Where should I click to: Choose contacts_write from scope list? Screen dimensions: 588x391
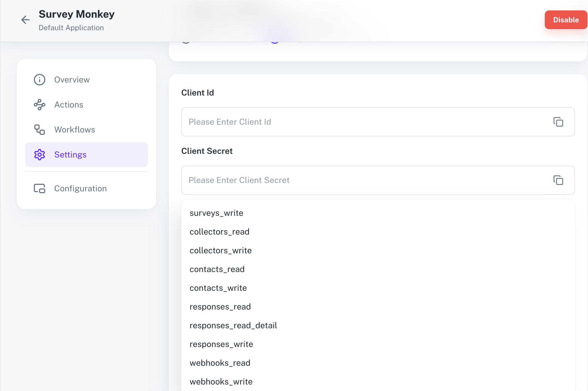pyautogui.click(x=218, y=288)
